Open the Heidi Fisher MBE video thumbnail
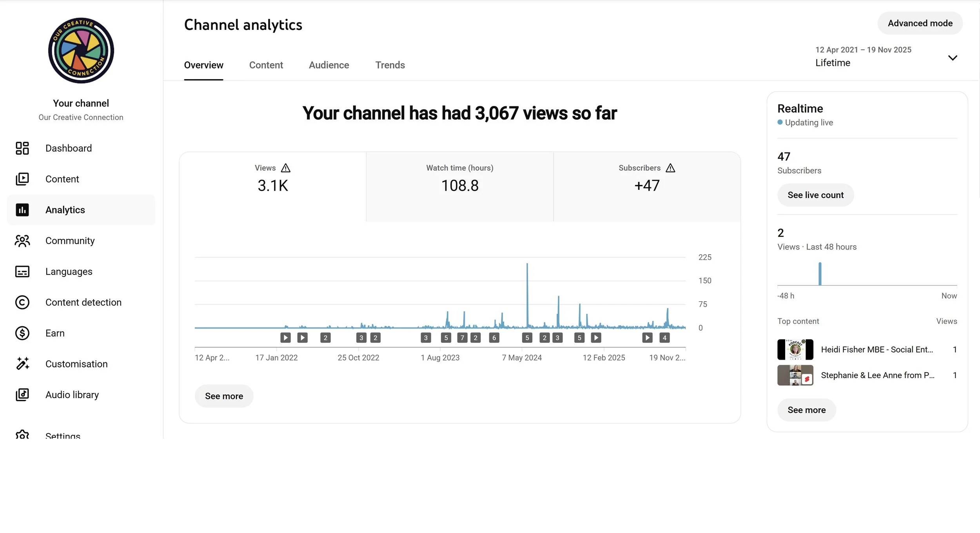Viewport: 980px width, 533px height. click(795, 349)
